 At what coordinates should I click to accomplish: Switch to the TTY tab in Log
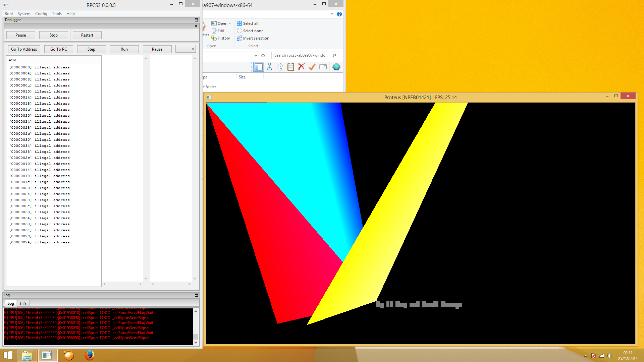click(x=23, y=303)
